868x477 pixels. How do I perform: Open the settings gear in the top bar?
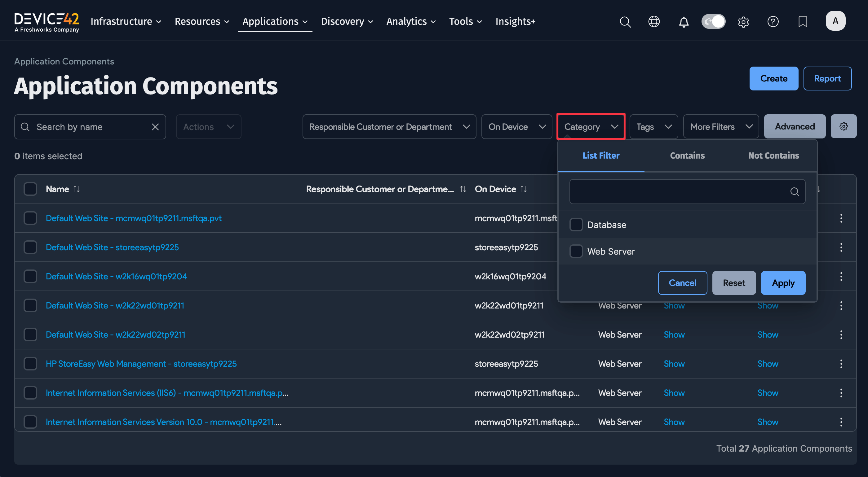[743, 22]
